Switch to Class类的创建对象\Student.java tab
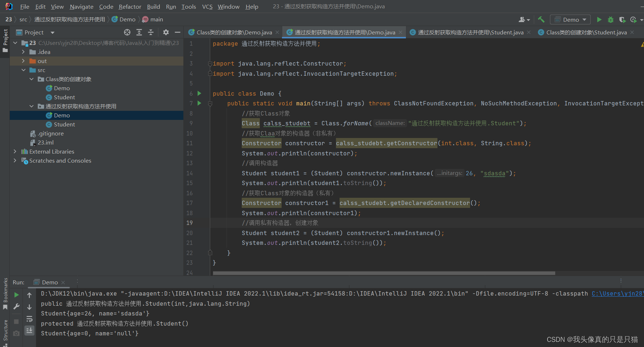This screenshot has width=644, height=347. click(x=586, y=32)
